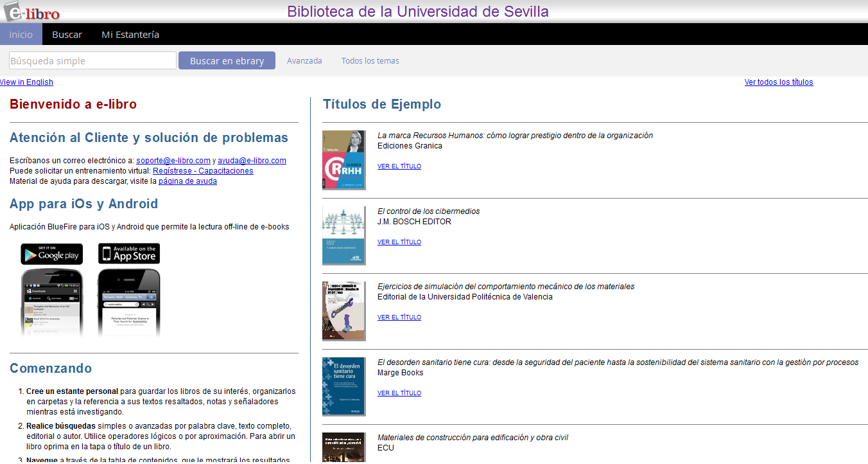Open El desorden sanitario book cover
868x464 pixels.
(x=343, y=386)
